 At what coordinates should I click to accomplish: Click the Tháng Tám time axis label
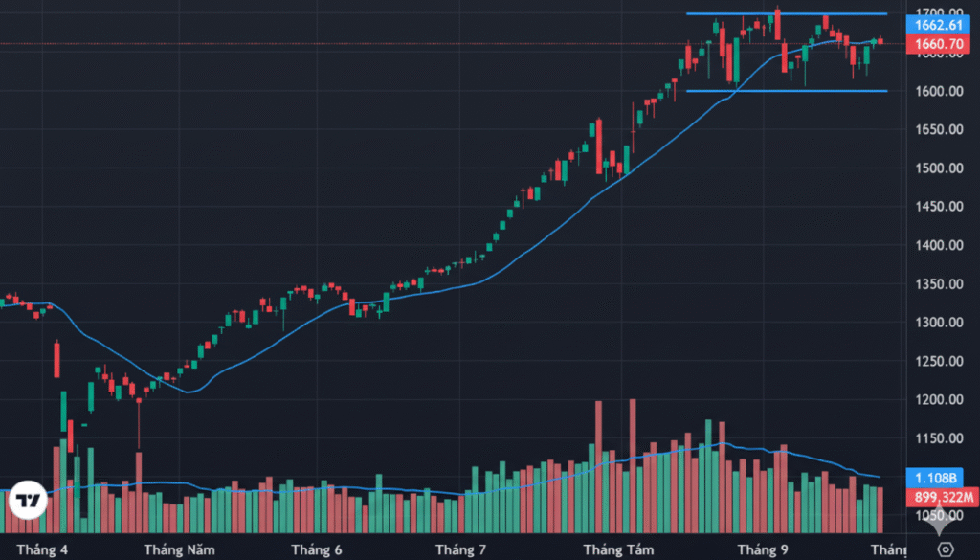point(618,549)
